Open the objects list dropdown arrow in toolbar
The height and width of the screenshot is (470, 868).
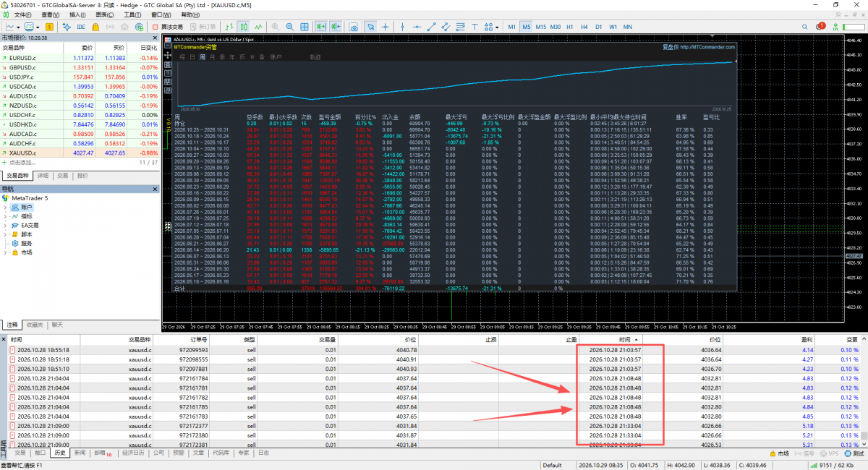coord(498,27)
